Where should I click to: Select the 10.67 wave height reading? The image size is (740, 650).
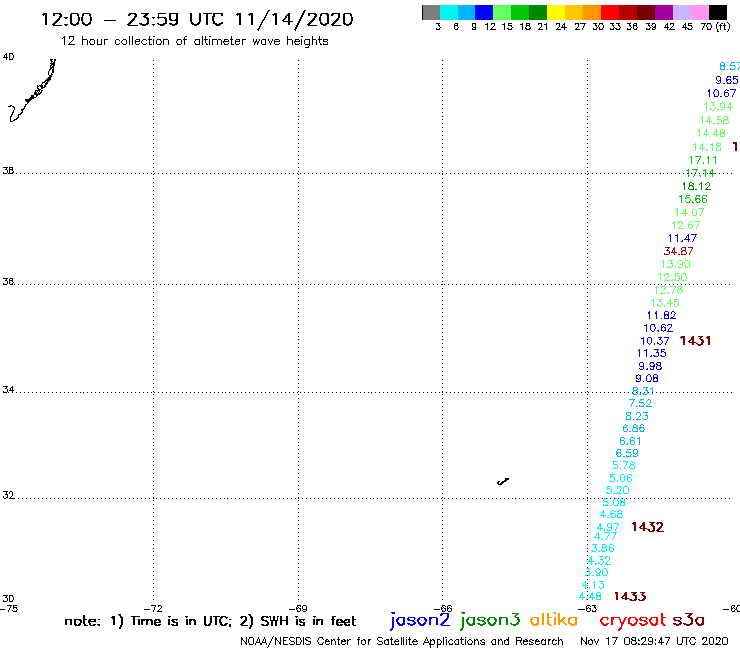(721, 93)
